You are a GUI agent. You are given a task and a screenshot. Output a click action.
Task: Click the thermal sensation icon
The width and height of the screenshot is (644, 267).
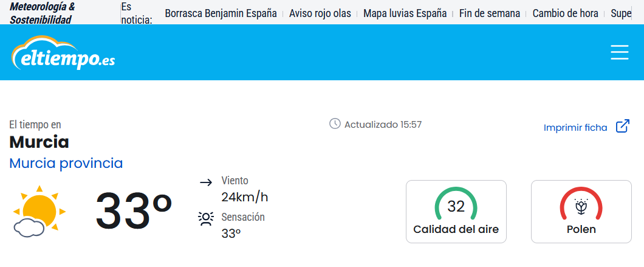pos(206,218)
